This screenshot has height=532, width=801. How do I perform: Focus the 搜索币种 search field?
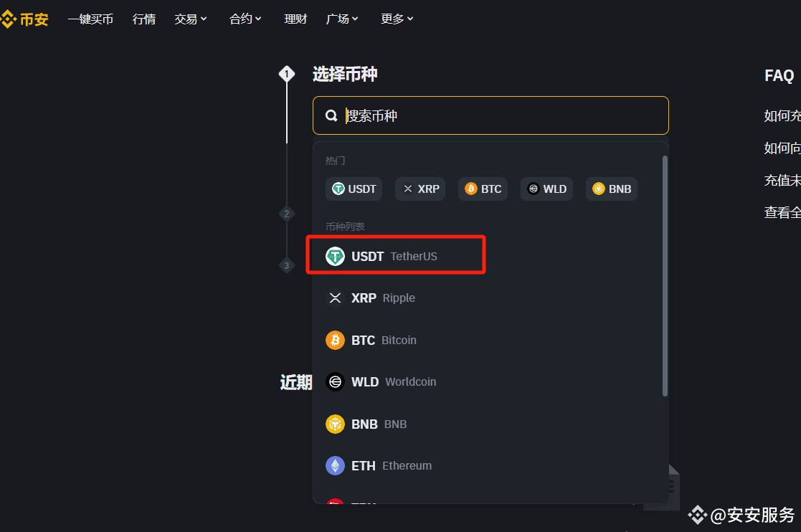coord(490,115)
